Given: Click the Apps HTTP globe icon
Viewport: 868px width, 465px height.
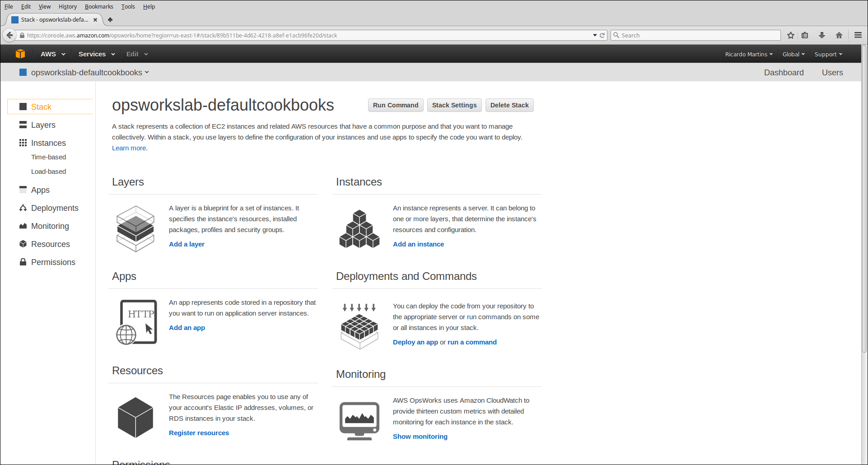Looking at the screenshot, I should [x=136, y=322].
